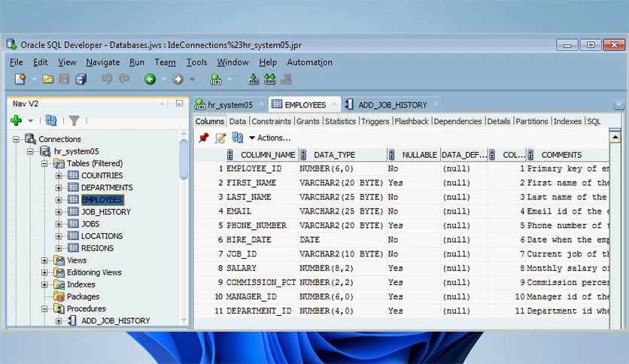
Task: Click the green plus New Connection icon
Action: coord(17,120)
